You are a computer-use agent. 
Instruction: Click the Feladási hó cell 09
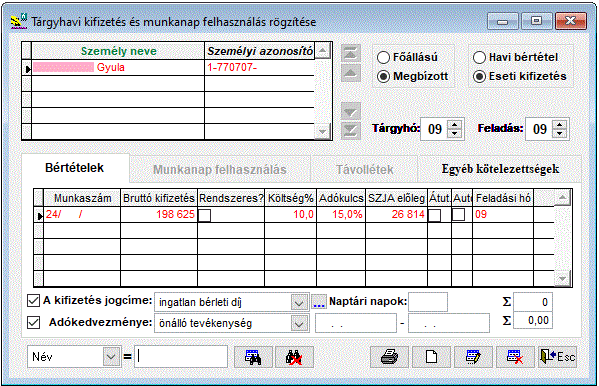point(503,214)
